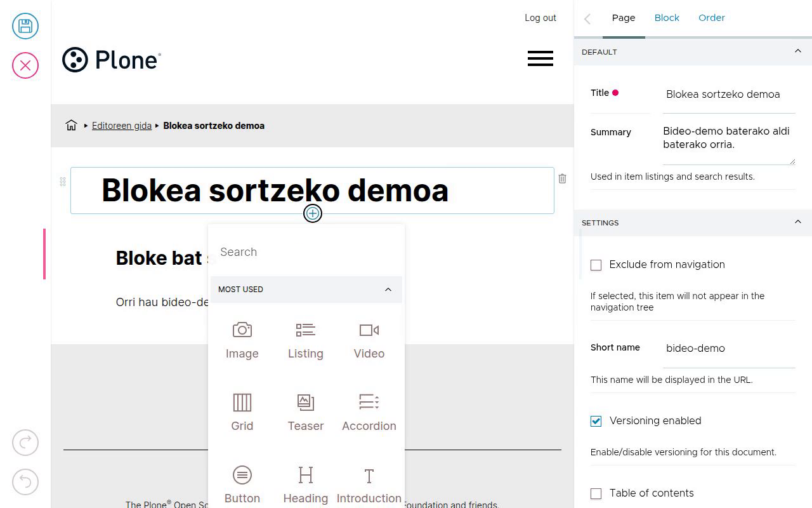
Task: Collapse the sidebar with the back chevron
Action: click(x=587, y=19)
